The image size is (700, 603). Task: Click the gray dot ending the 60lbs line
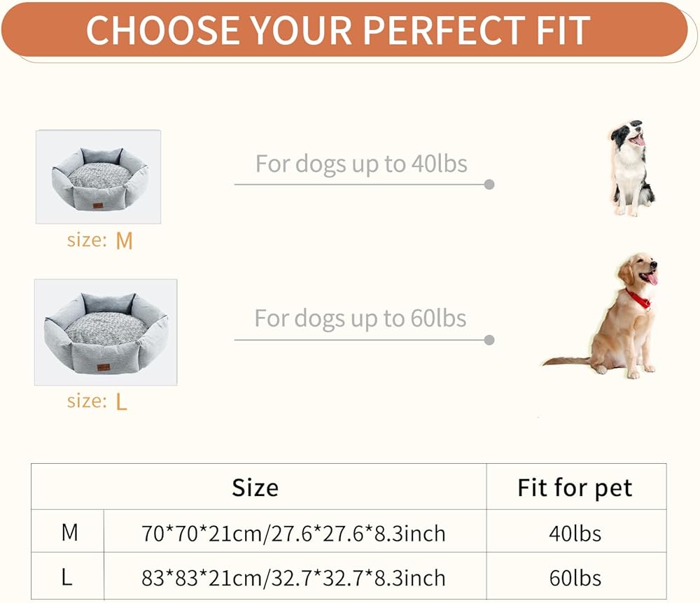(x=489, y=341)
